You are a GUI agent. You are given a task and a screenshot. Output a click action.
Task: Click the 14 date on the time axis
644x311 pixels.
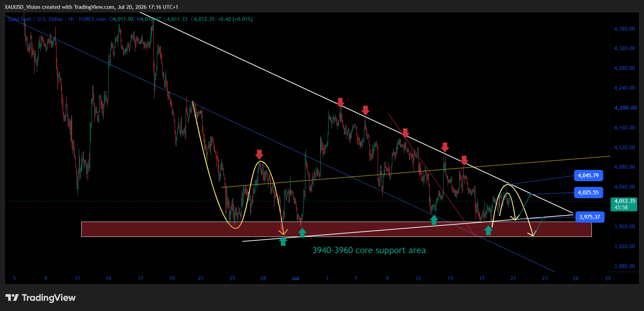click(x=108, y=278)
